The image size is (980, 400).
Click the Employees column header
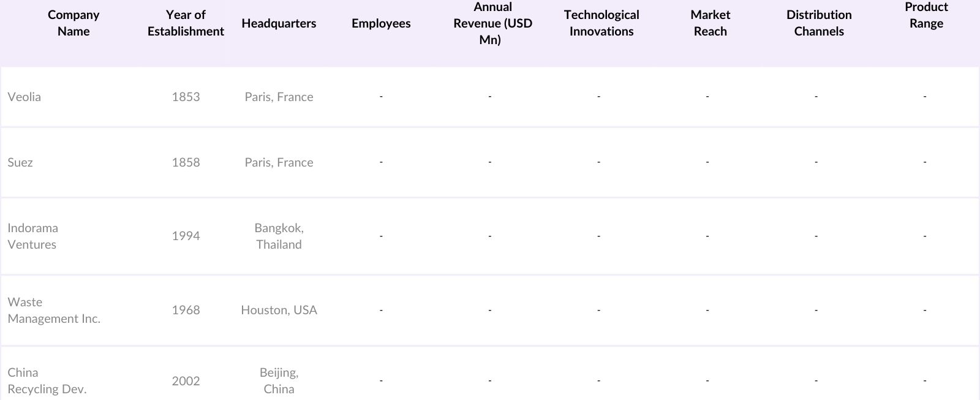coord(381,23)
